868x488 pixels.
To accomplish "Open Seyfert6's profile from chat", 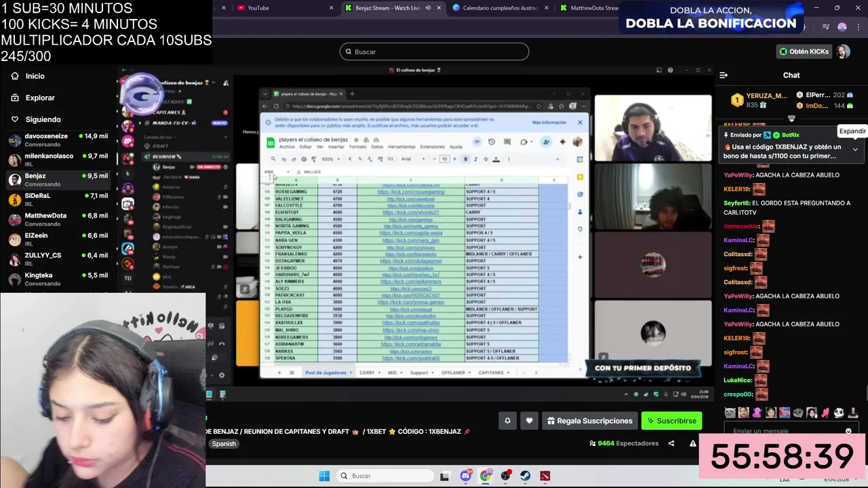I will [x=737, y=203].
